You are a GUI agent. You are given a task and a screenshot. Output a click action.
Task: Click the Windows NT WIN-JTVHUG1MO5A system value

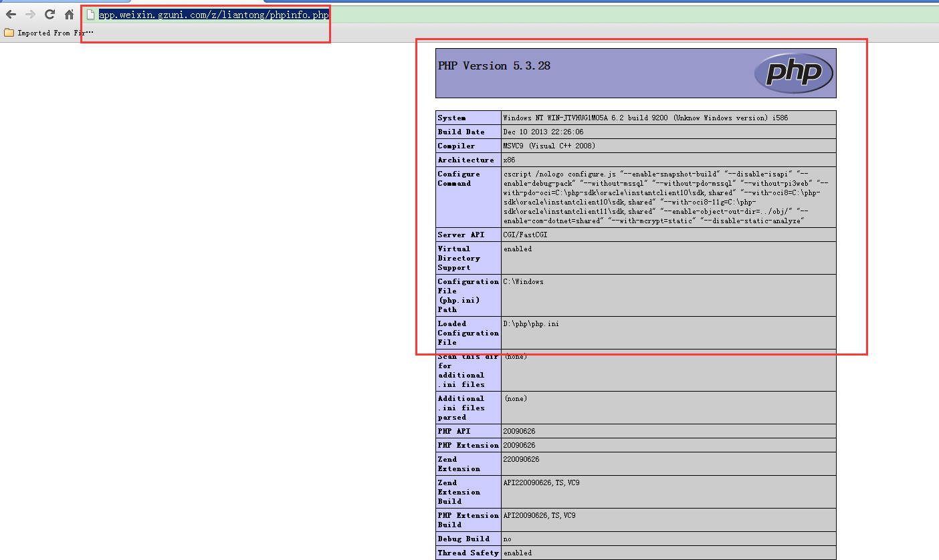(645, 118)
